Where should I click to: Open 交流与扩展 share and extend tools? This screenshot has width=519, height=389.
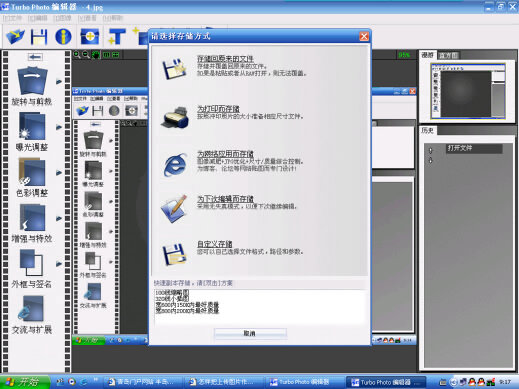32,315
